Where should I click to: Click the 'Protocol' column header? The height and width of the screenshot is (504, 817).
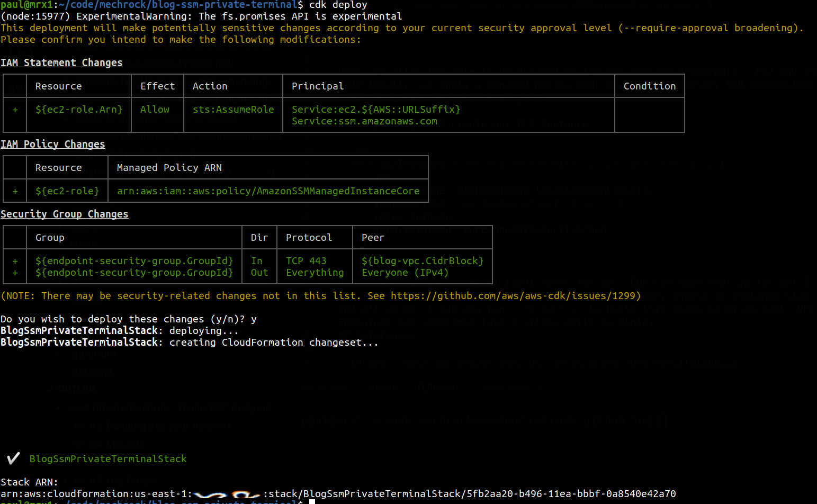[x=309, y=237]
